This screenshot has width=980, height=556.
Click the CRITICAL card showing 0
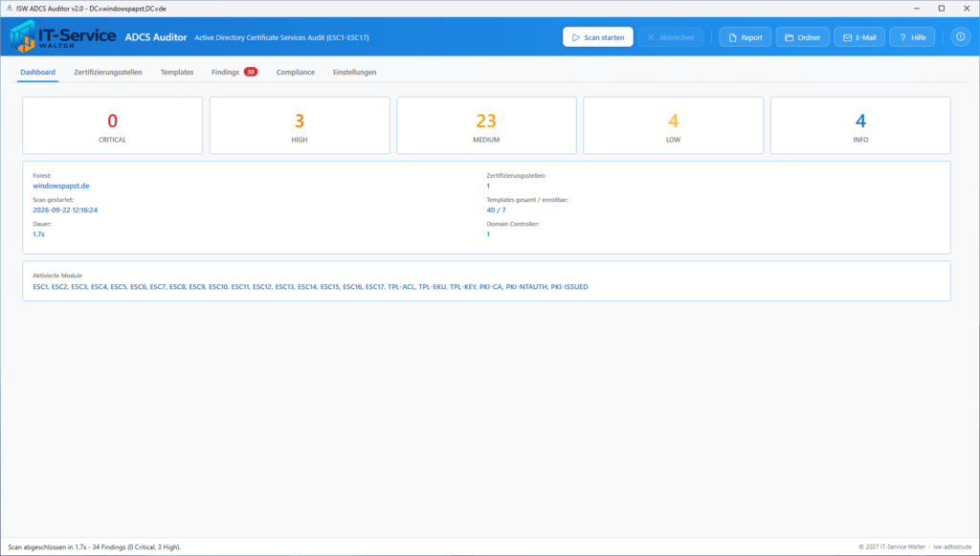pyautogui.click(x=113, y=125)
